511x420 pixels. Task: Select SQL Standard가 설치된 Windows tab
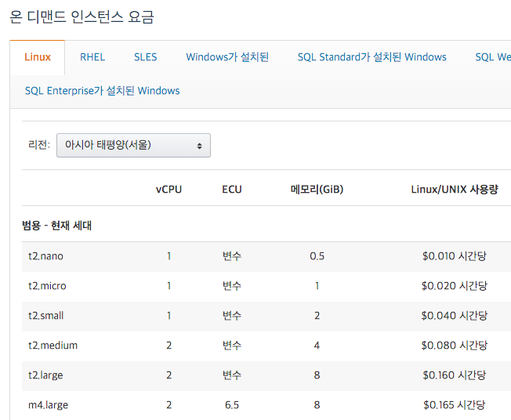coord(371,57)
